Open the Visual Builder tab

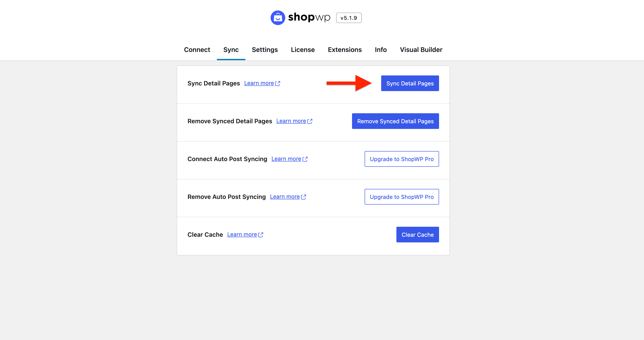coord(421,50)
